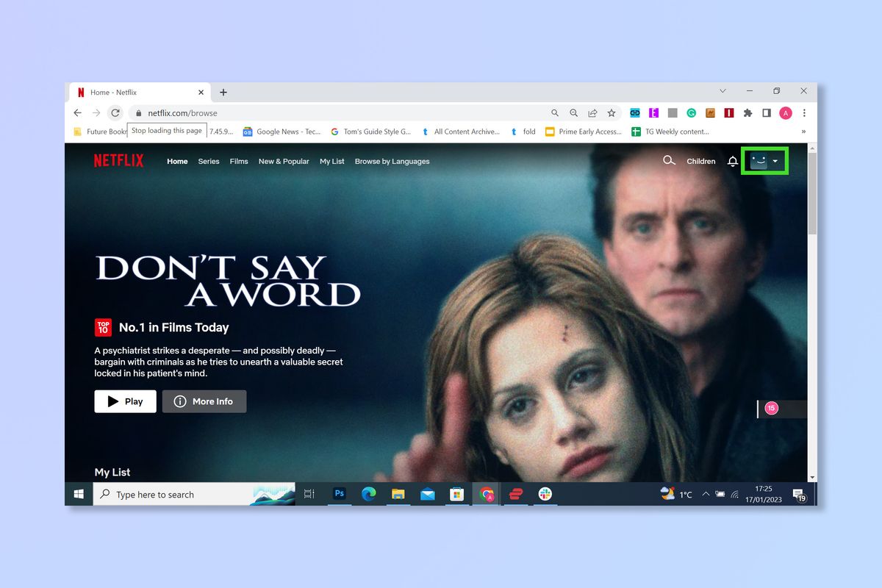Select New & Popular in the navigation
This screenshot has height=588, width=882.
(x=284, y=161)
